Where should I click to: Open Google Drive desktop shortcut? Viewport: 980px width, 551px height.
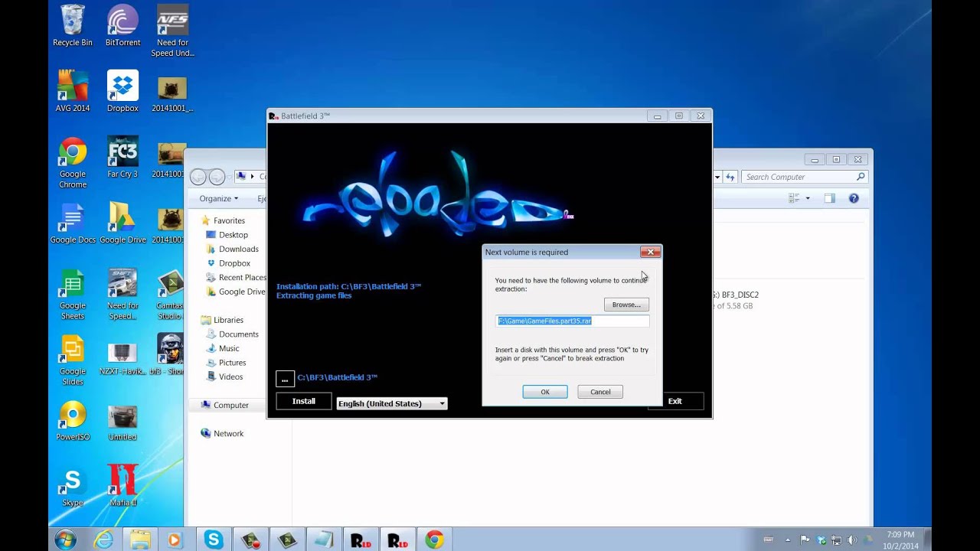click(122, 223)
